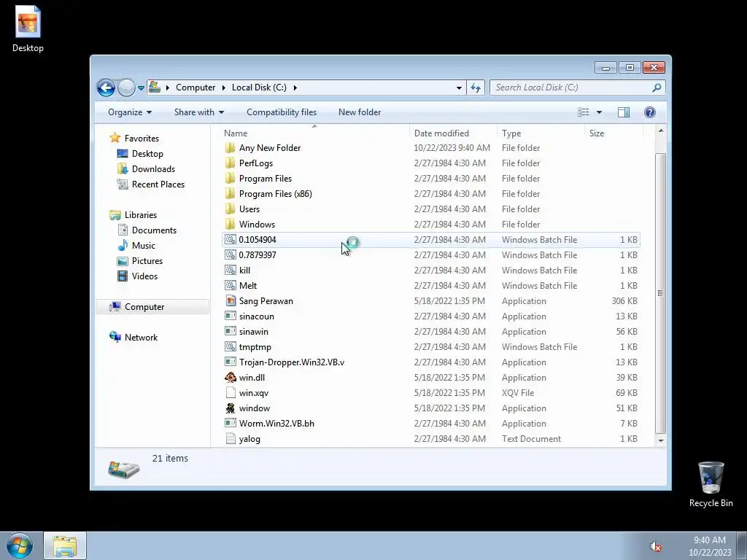Select the tmptmp batch file icon
Viewport: 747px width, 560px height.
(230, 347)
